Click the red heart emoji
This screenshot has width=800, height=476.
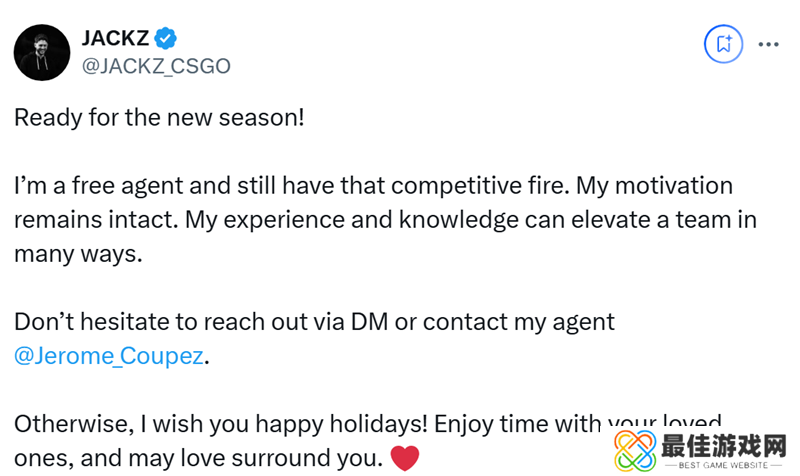point(404,459)
